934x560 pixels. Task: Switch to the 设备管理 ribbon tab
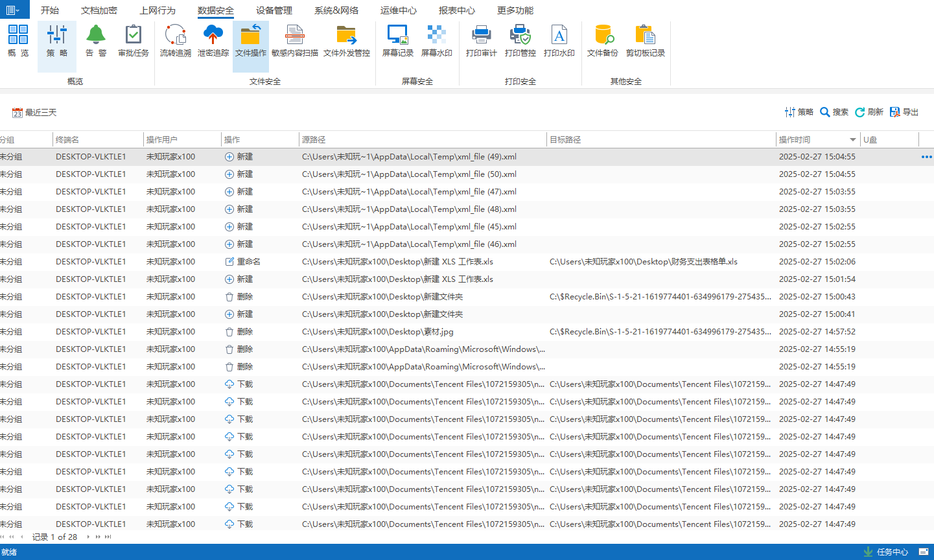click(x=274, y=10)
